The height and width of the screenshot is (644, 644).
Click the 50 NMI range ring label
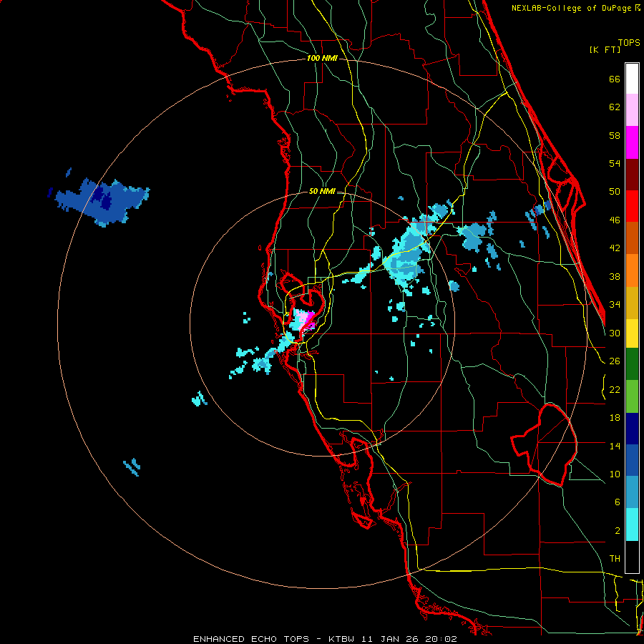pyautogui.click(x=322, y=191)
